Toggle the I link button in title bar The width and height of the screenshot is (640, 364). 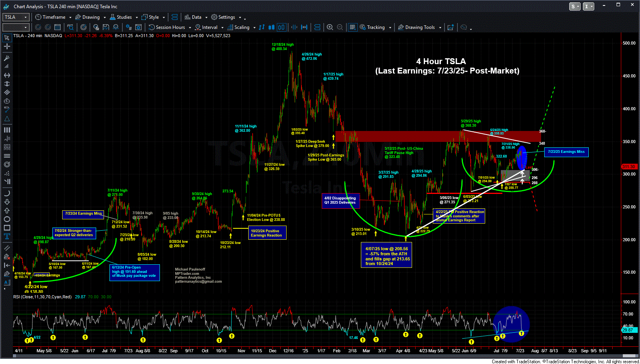(588, 6)
